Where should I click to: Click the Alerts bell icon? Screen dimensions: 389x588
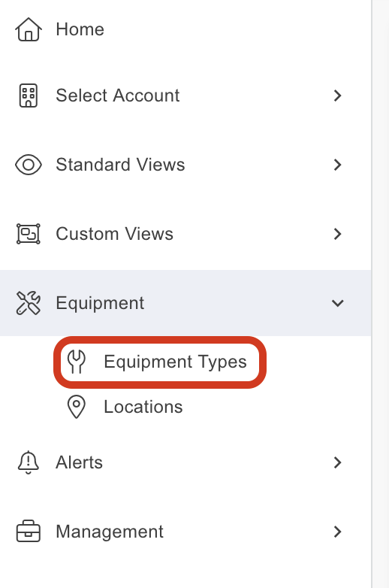point(29,462)
